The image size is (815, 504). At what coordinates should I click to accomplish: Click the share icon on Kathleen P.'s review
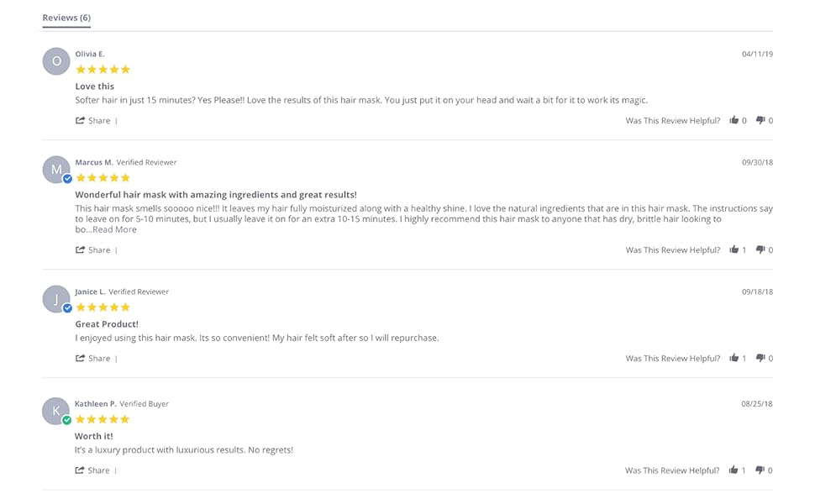coord(81,470)
